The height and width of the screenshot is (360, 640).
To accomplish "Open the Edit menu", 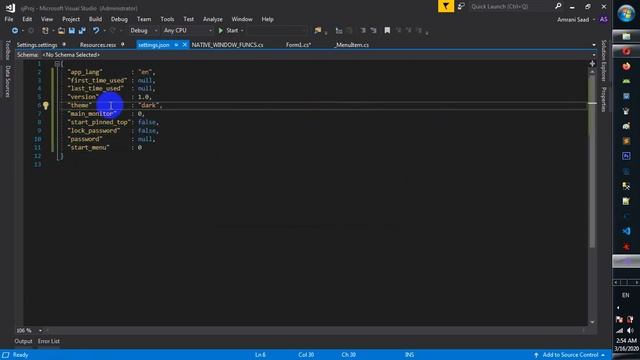I will 27,19.
